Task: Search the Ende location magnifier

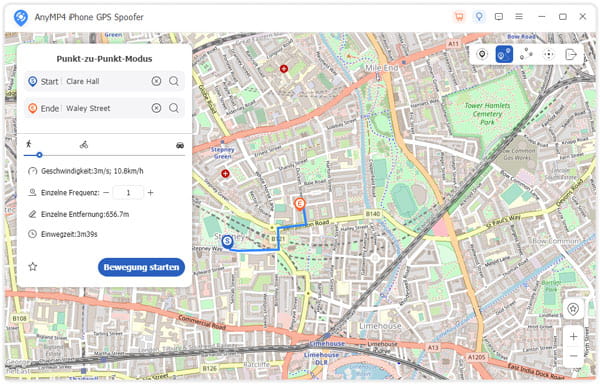Action: pyautogui.click(x=174, y=108)
